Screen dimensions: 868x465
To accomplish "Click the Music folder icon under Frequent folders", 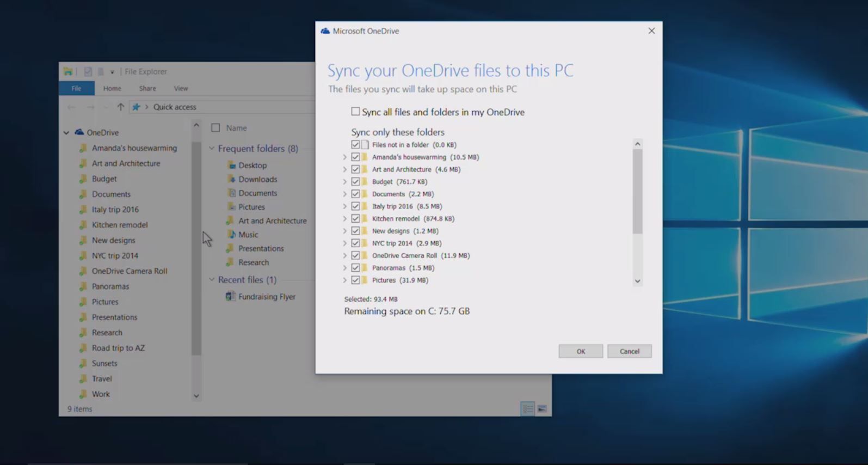I will [x=231, y=234].
